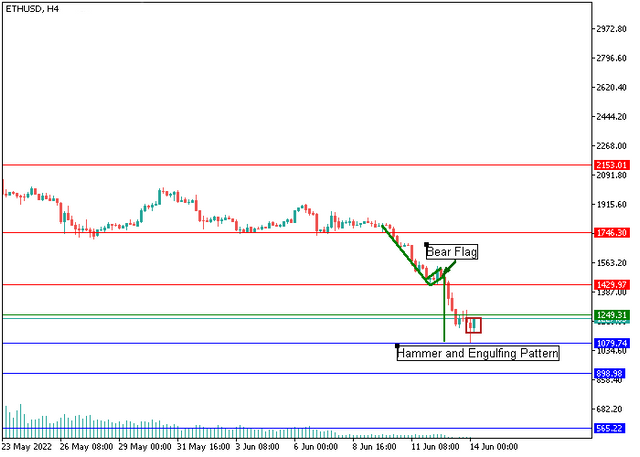
Task: Select the anchor handle of the Bear Flag label
Action: pyautogui.click(x=427, y=244)
